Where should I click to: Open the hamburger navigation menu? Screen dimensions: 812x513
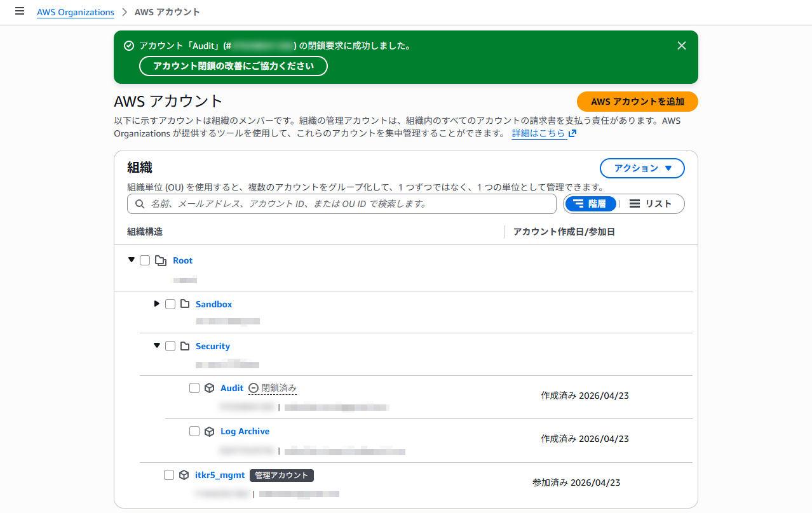[20, 11]
